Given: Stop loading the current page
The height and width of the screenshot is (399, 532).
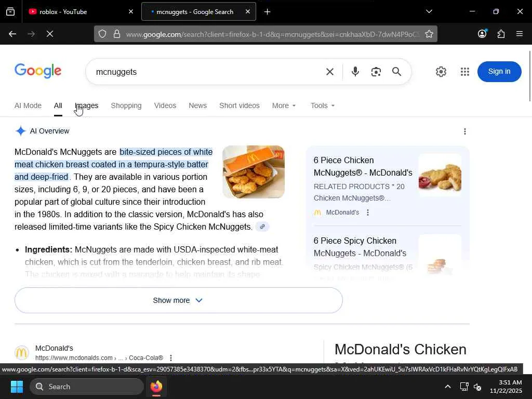Looking at the screenshot, I should click(50, 34).
